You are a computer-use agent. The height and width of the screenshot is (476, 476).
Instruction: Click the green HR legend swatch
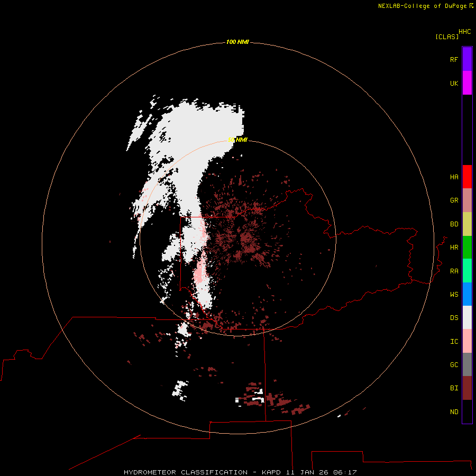(x=467, y=248)
